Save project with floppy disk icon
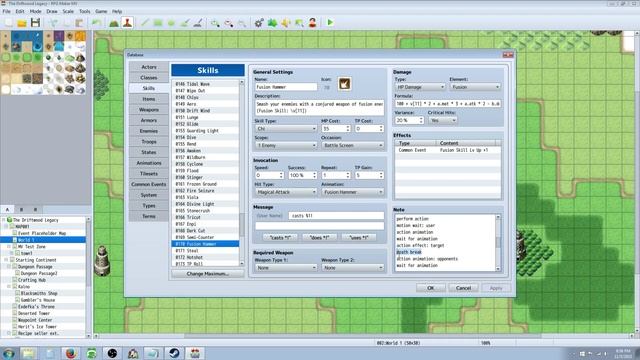The image size is (640, 360). click(36, 23)
